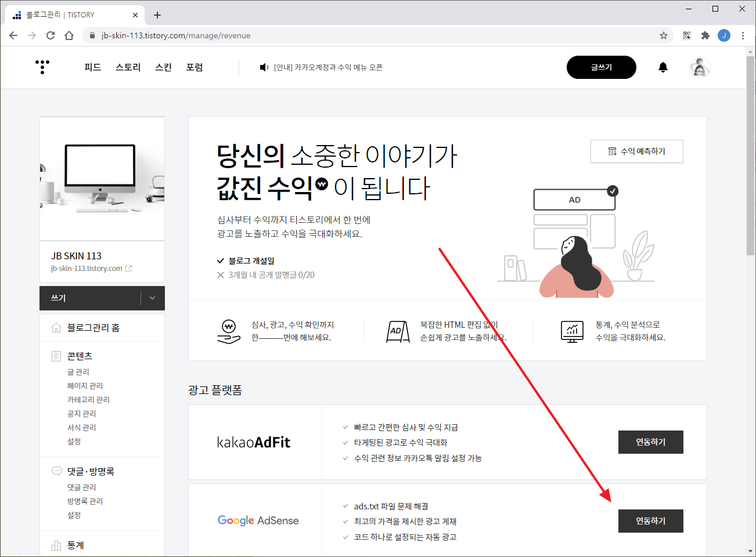Click the 광고 플랫폼 heading
756x557 pixels.
(x=215, y=390)
